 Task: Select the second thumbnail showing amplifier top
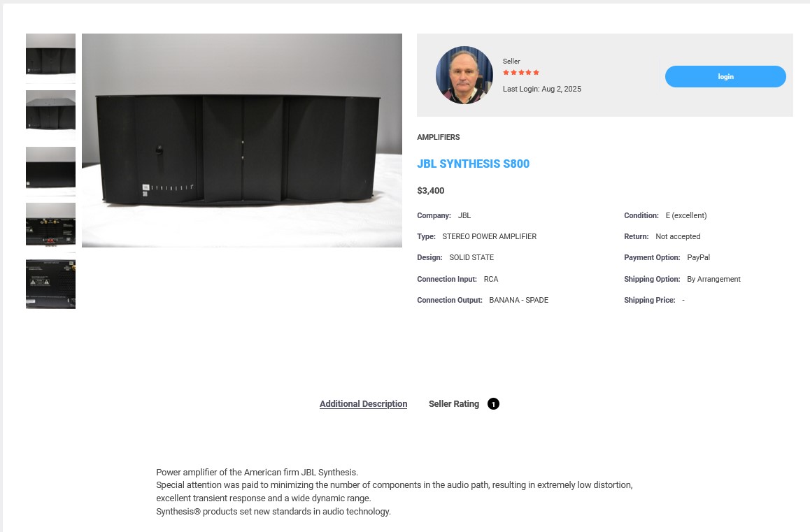(x=50, y=115)
